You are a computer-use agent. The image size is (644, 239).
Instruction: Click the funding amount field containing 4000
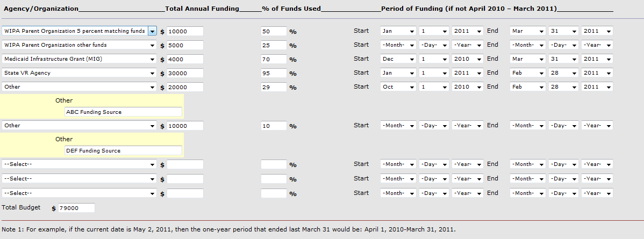click(185, 59)
